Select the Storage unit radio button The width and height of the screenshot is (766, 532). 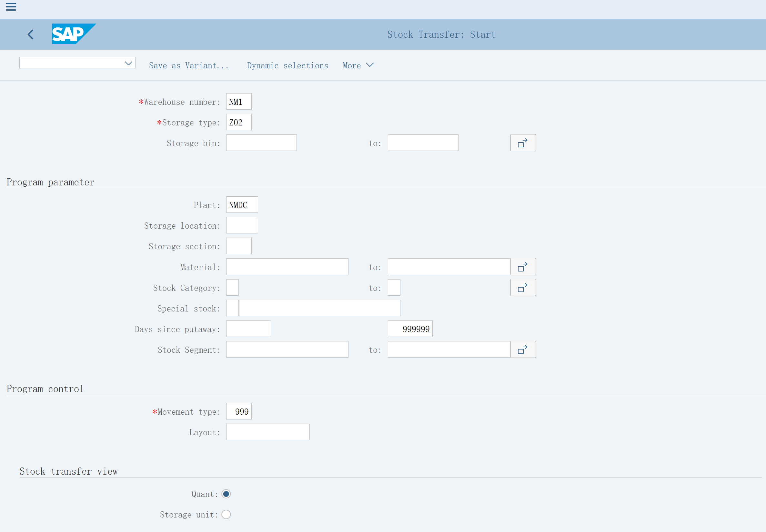coord(226,515)
